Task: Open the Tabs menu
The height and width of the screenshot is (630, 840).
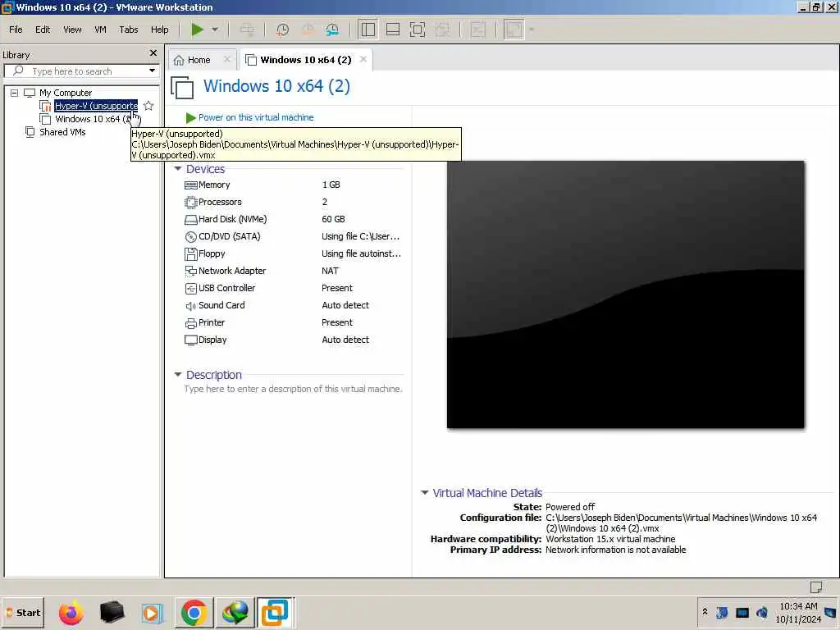Action: click(129, 30)
